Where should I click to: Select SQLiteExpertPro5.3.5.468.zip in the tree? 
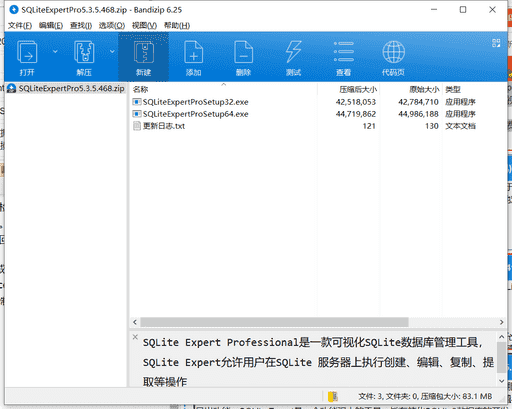point(71,88)
